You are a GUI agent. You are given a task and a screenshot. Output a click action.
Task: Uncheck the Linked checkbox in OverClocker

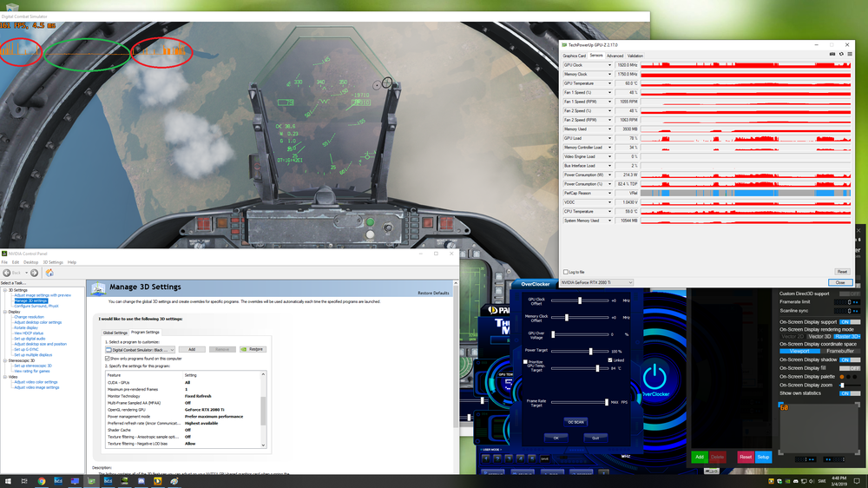[610, 360]
